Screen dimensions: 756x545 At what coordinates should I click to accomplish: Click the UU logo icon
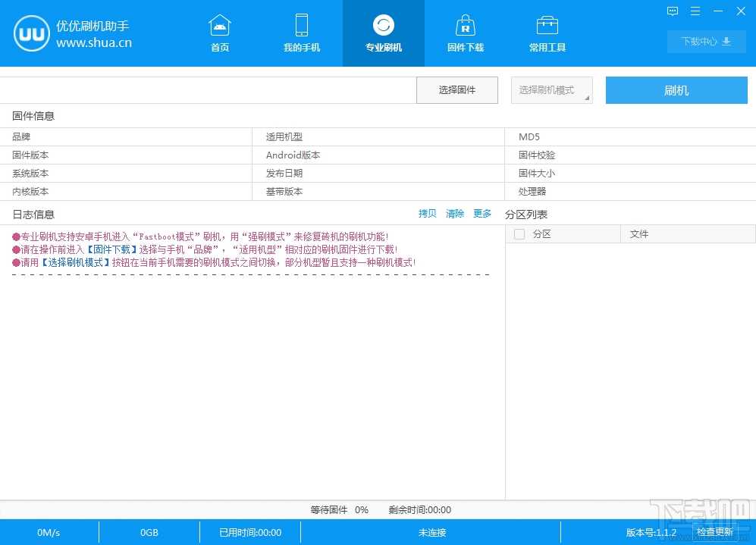pyautogui.click(x=31, y=33)
